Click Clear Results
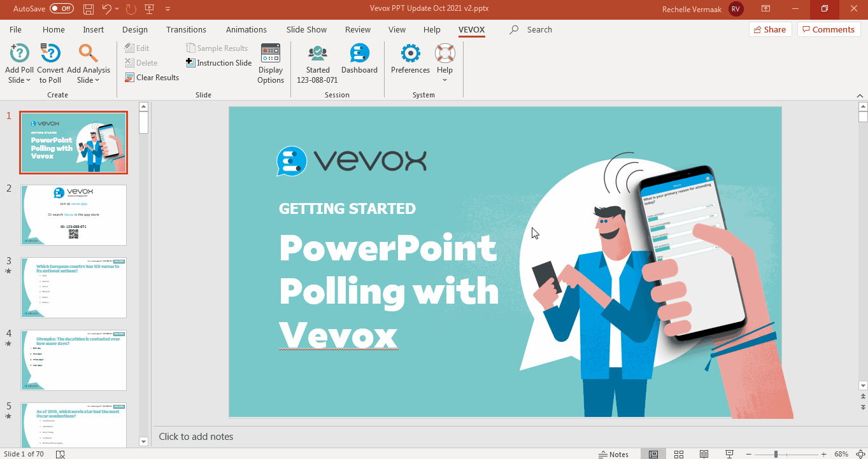 point(152,78)
